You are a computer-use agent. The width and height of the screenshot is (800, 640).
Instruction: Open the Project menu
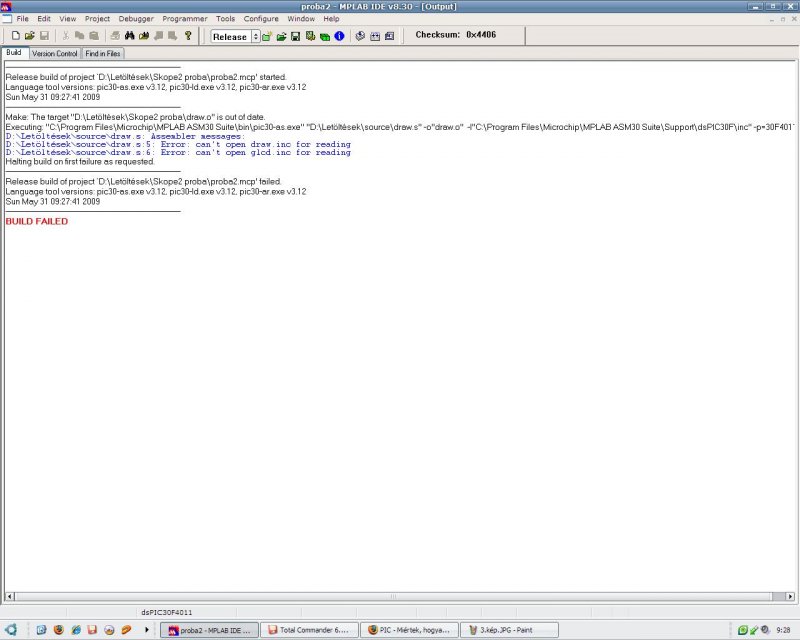tap(97, 19)
